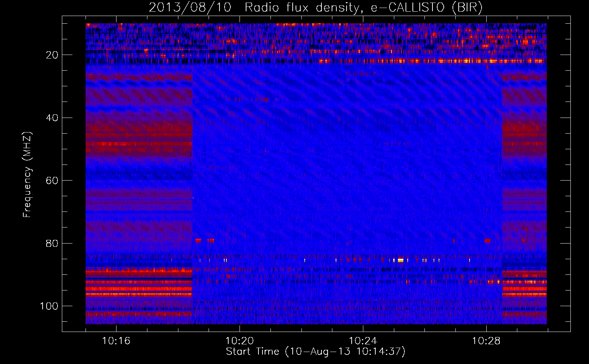Click the '20' frequency tick label
This screenshot has height=364, width=589.
(52, 55)
